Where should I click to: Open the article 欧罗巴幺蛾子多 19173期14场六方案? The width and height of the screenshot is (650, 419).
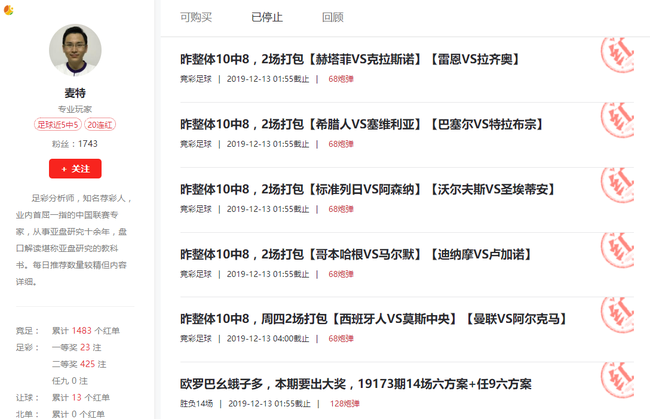356,384
